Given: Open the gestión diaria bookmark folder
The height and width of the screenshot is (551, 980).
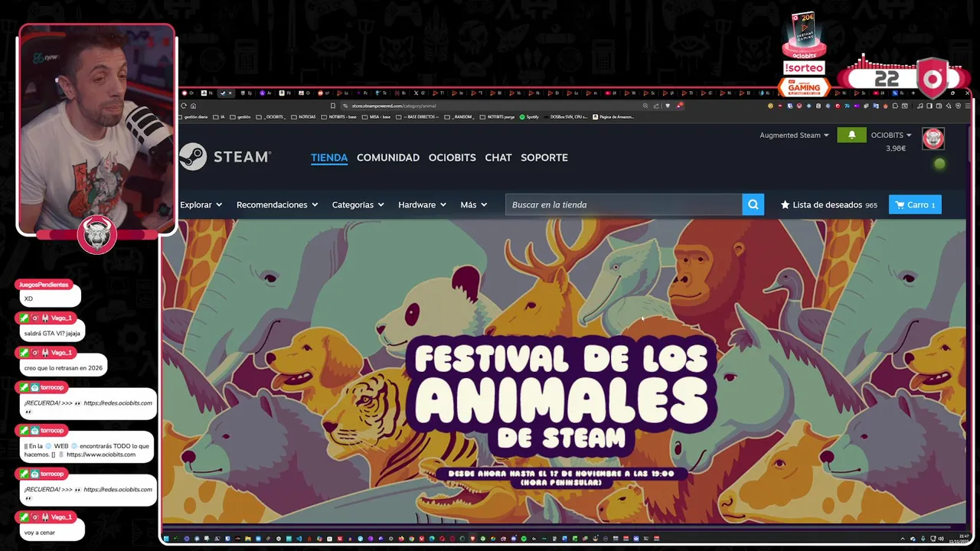Looking at the screenshot, I should [193, 117].
